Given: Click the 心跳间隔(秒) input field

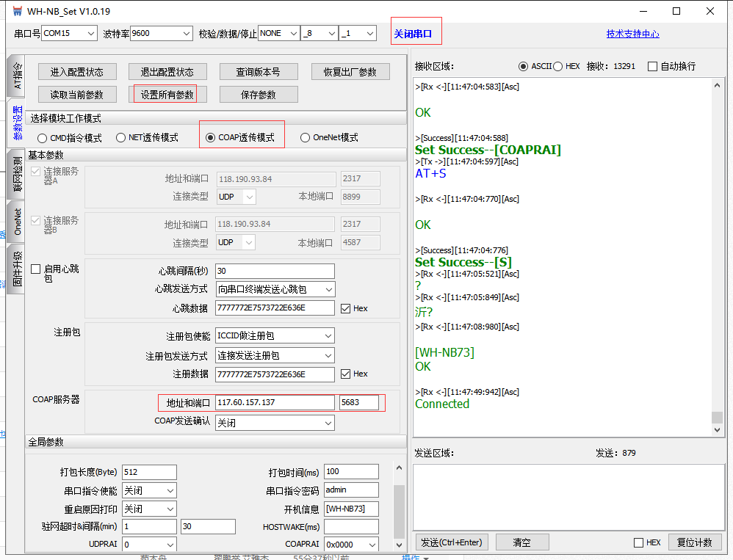Looking at the screenshot, I should coord(275,271).
